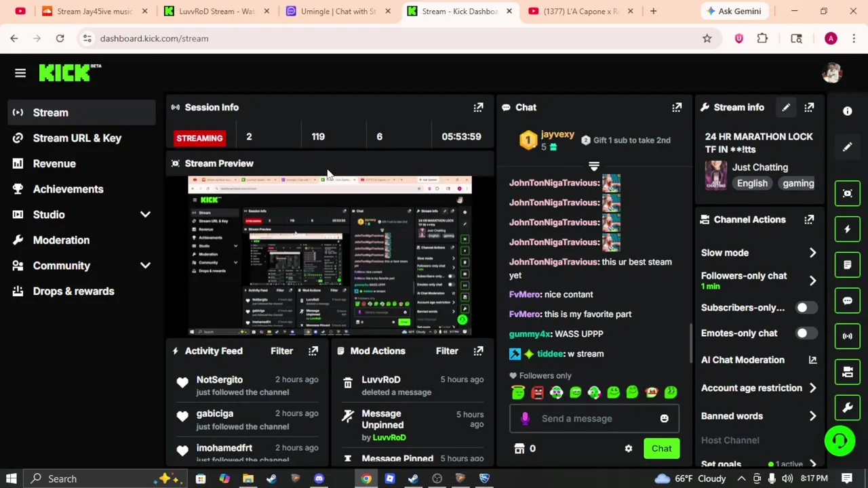
Task: Open the shop icon below chat input
Action: [519, 449]
